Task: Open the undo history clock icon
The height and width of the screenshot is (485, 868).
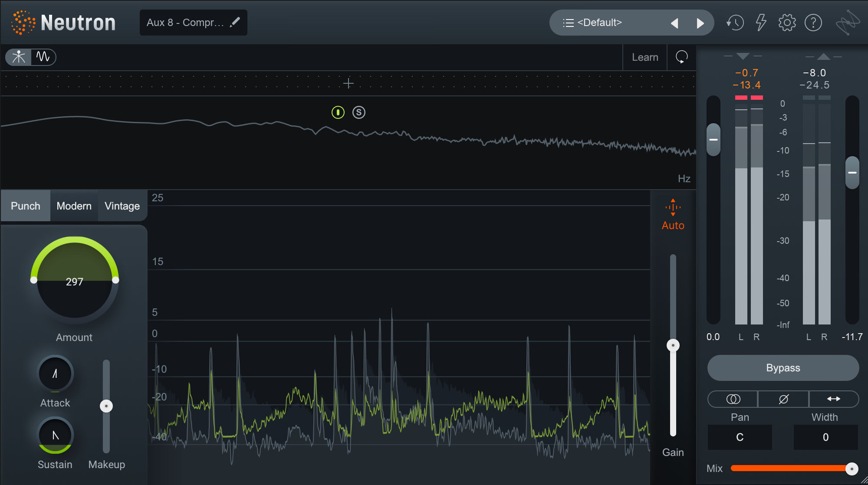Action: pos(735,23)
